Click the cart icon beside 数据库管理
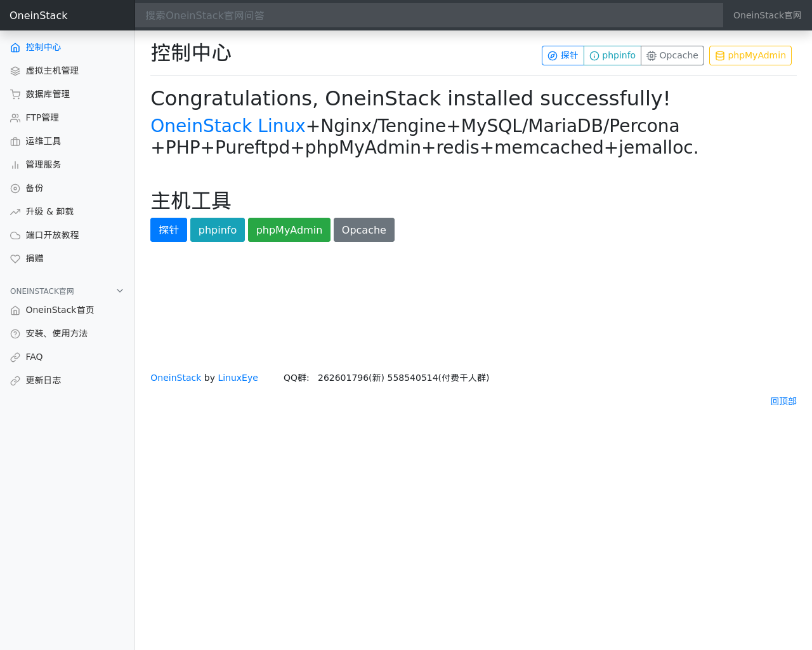The image size is (812, 650). [x=15, y=95]
